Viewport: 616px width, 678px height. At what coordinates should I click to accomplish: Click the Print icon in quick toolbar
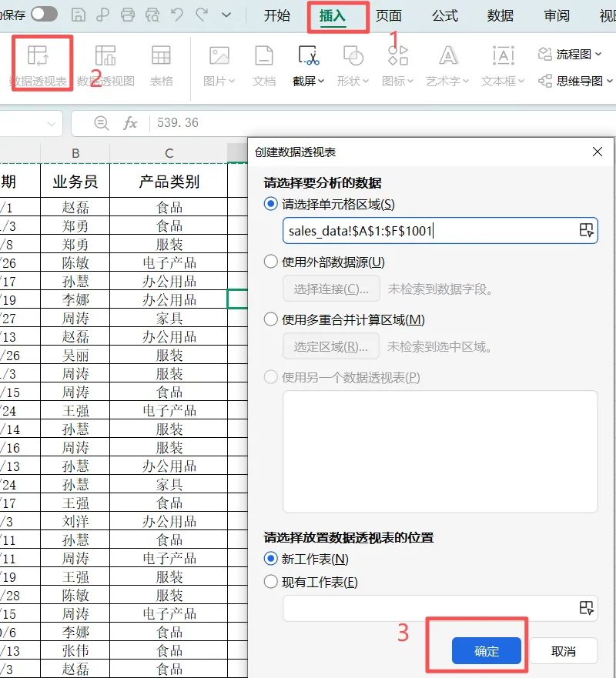tap(128, 15)
